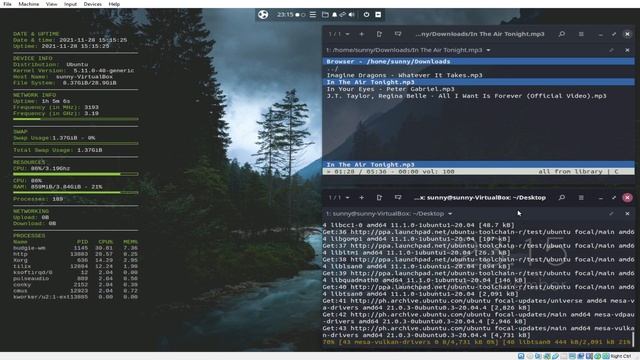This screenshot has width=640, height=360.
Task: Click the USB icon in VirtualBox status bar
Action: [555, 356]
